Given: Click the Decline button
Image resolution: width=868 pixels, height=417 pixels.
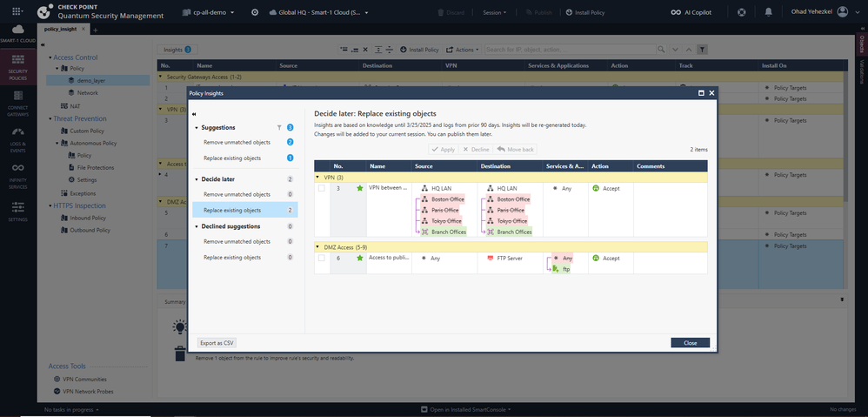Looking at the screenshot, I should (x=476, y=150).
